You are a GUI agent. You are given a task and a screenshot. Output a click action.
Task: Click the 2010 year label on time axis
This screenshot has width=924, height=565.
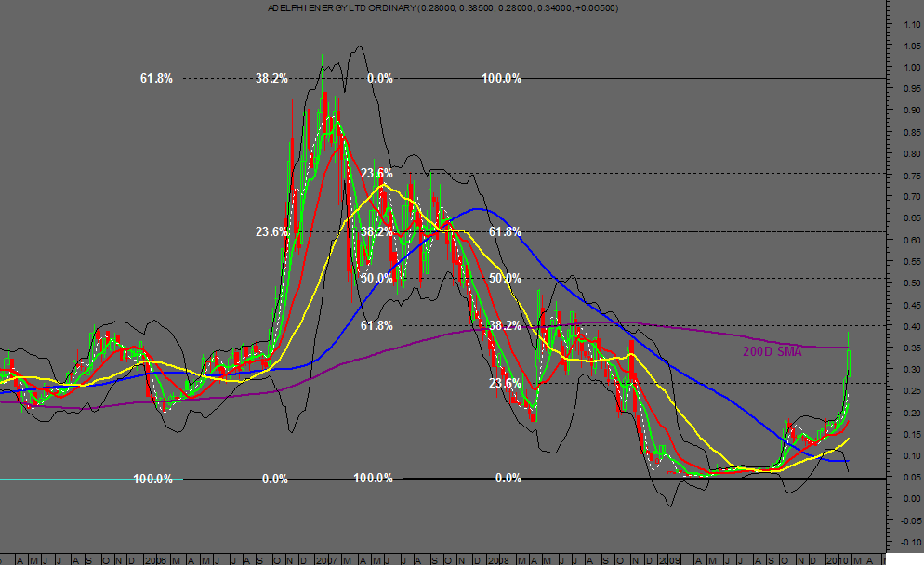(837, 559)
